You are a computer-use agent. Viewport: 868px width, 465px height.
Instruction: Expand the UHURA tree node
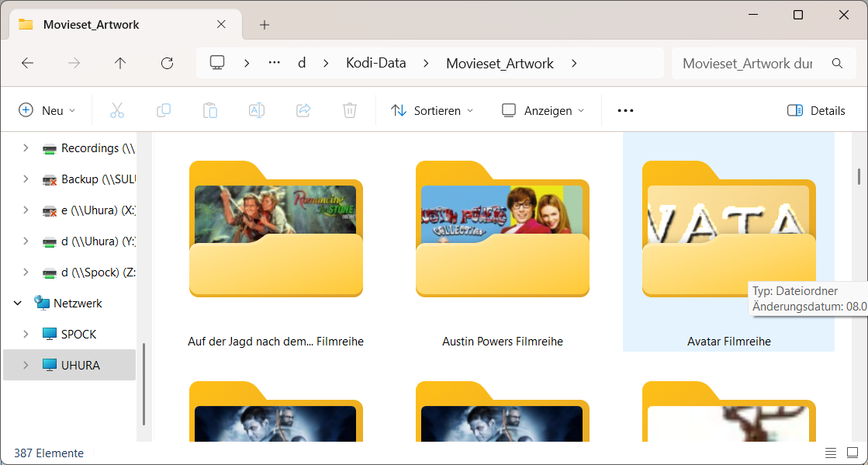point(26,365)
